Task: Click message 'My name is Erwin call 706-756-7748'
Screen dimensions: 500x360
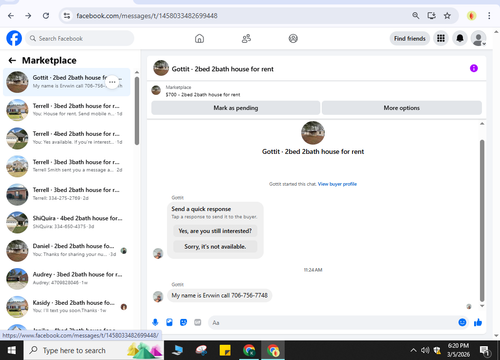Action: pyautogui.click(x=219, y=295)
